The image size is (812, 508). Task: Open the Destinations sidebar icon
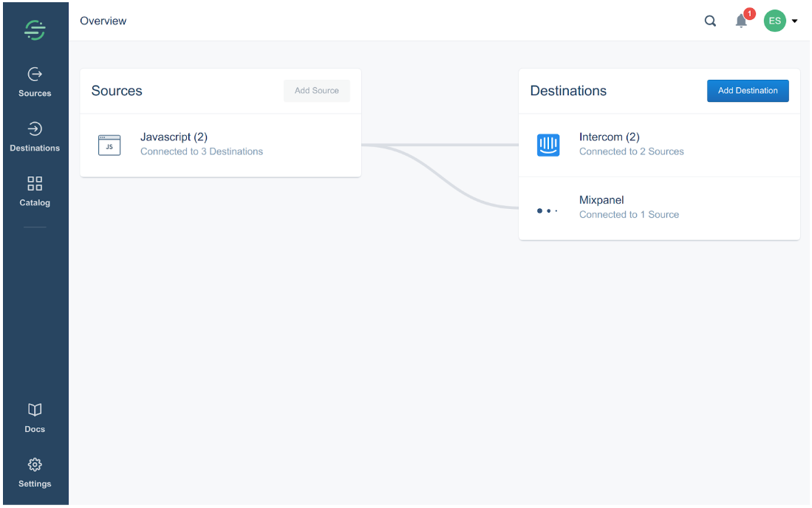[35, 128]
